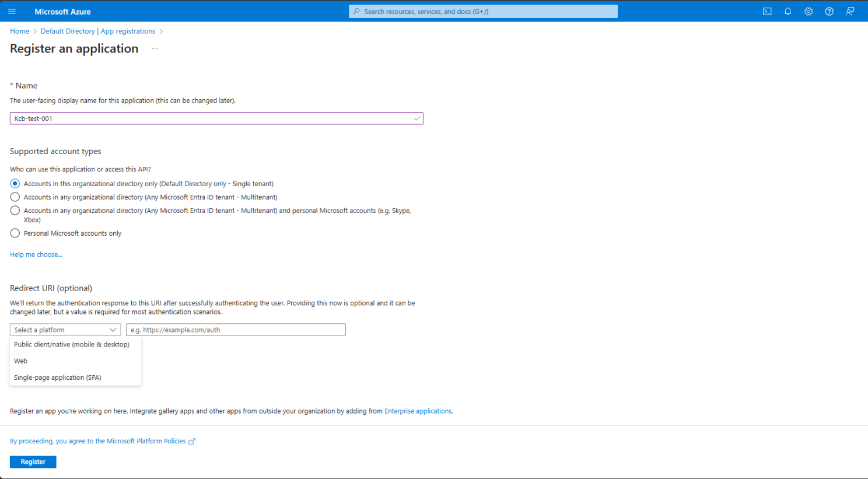Click the Register button
The height and width of the screenshot is (479, 868).
pyautogui.click(x=33, y=461)
